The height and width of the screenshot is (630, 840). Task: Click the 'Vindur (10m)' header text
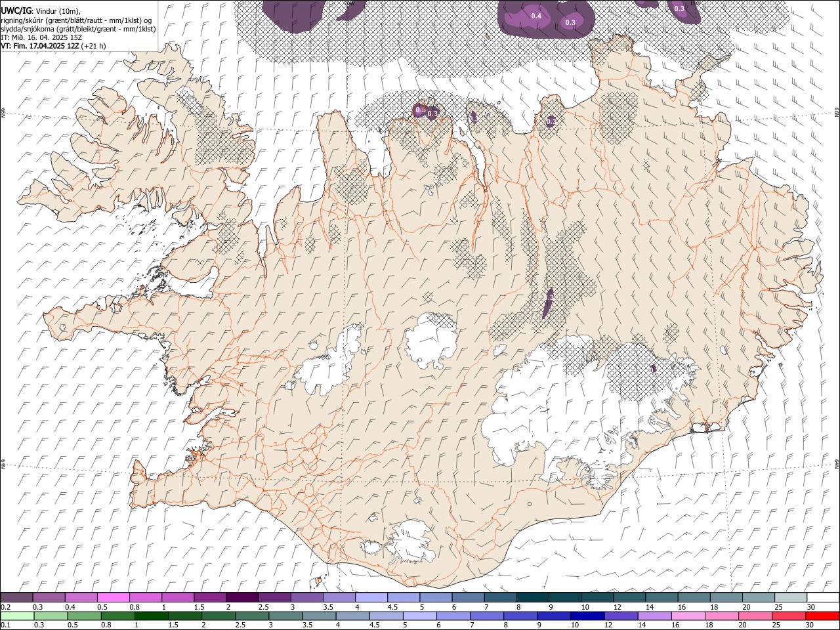pos(58,10)
